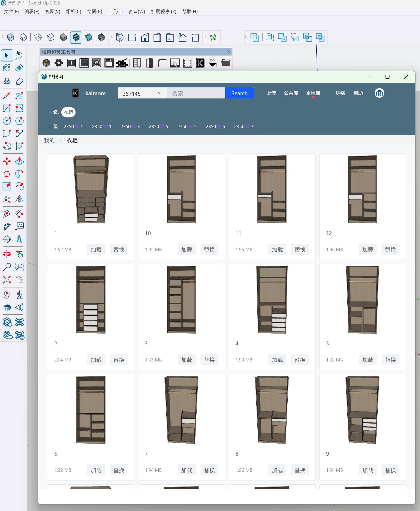
Task: Select the Walk tool
Action: point(19,295)
